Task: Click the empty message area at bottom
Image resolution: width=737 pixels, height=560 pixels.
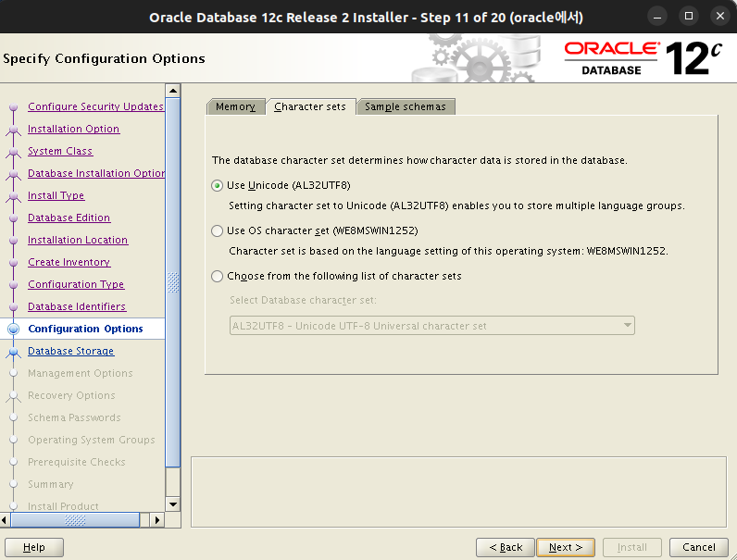Action: [458, 492]
